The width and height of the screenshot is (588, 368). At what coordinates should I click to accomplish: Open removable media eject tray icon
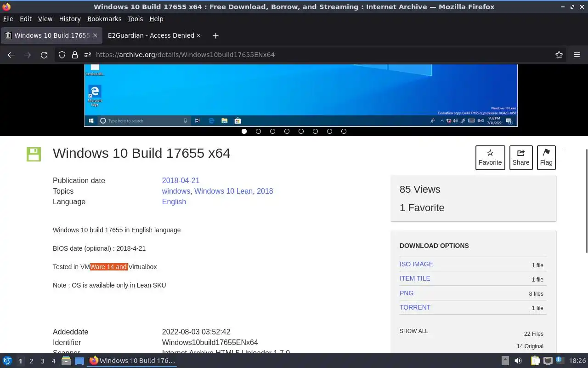pyautogui.click(x=505, y=361)
